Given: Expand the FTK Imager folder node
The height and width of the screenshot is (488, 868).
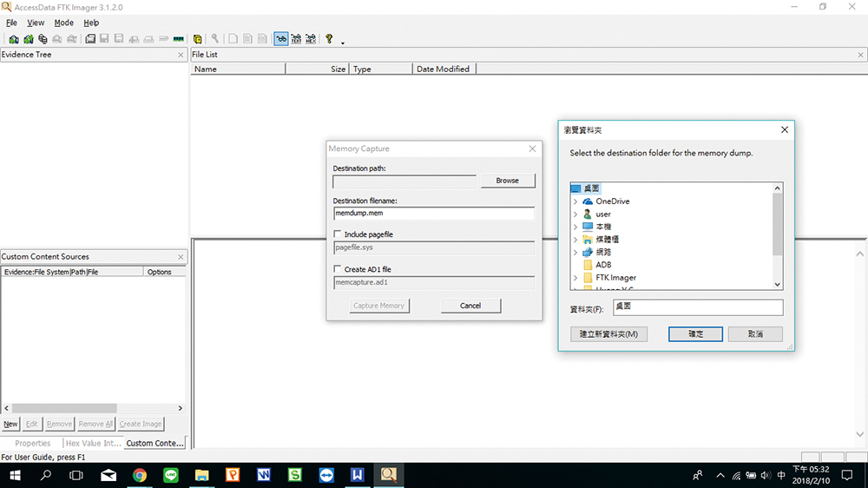Looking at the screenshot, I should click(x=575, y=278).
